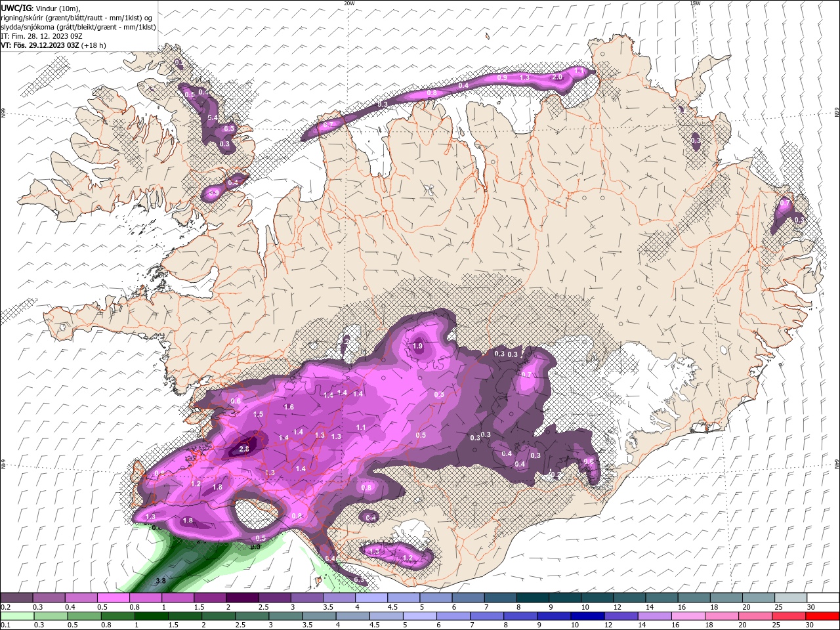
Task: Click the dark teal 9 swatch in top legend row
Action: [532, 598]
